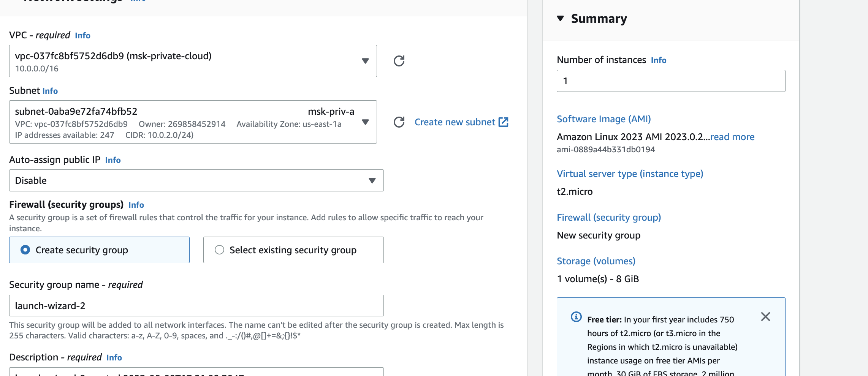This screenshot has height=376, width=868.
Task: Go to Storage (volumes) summary link
Action: click(x=596, y=261)
